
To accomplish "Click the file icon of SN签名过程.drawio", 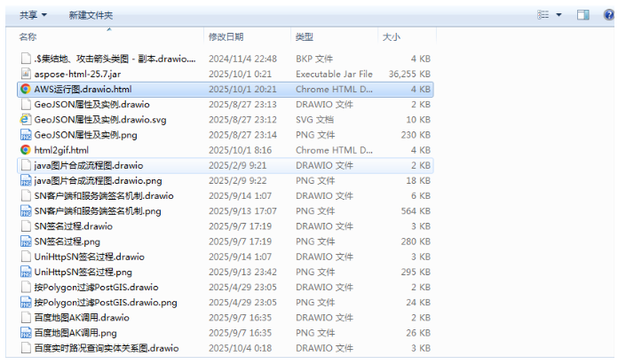I will [x=26, y=226].
